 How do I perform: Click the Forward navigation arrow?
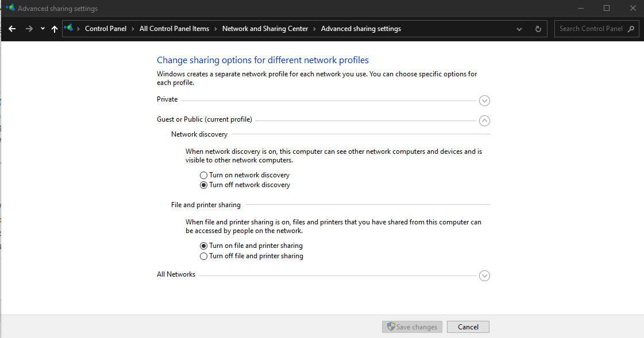29,29
